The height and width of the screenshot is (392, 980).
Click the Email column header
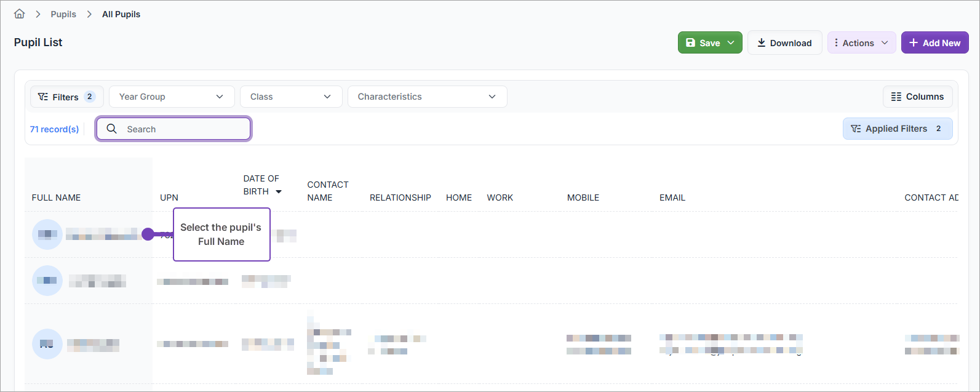672,198
